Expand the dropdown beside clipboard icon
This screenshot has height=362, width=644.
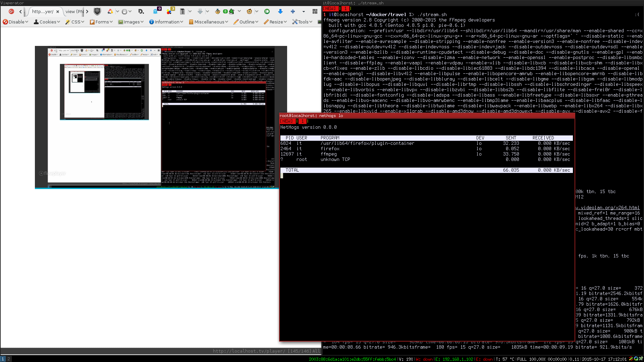pyautogui.click(x=190, y=11)
